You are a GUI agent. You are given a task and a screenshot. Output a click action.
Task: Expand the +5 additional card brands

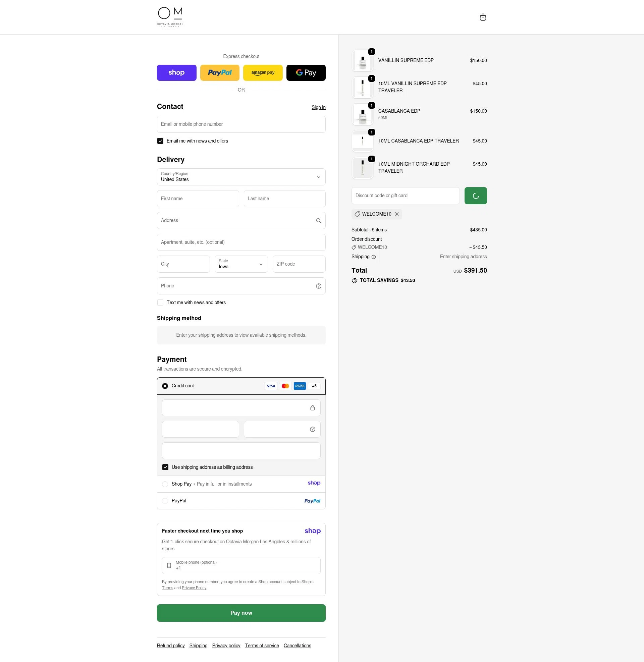tap(314, 386)
